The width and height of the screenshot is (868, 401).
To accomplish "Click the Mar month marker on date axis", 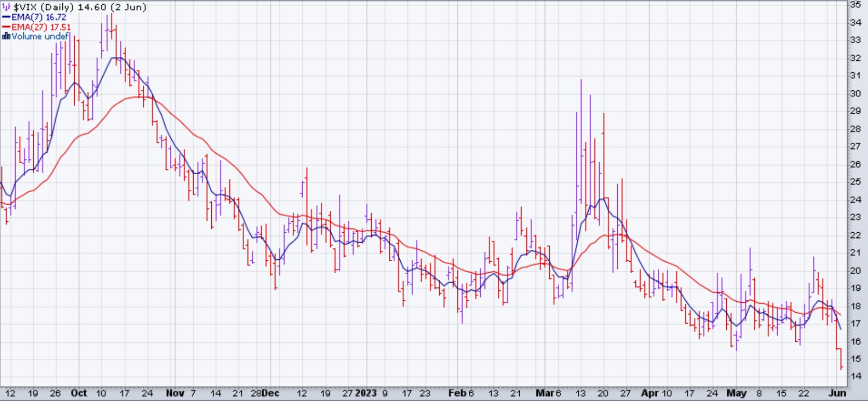I will [545, 393].
